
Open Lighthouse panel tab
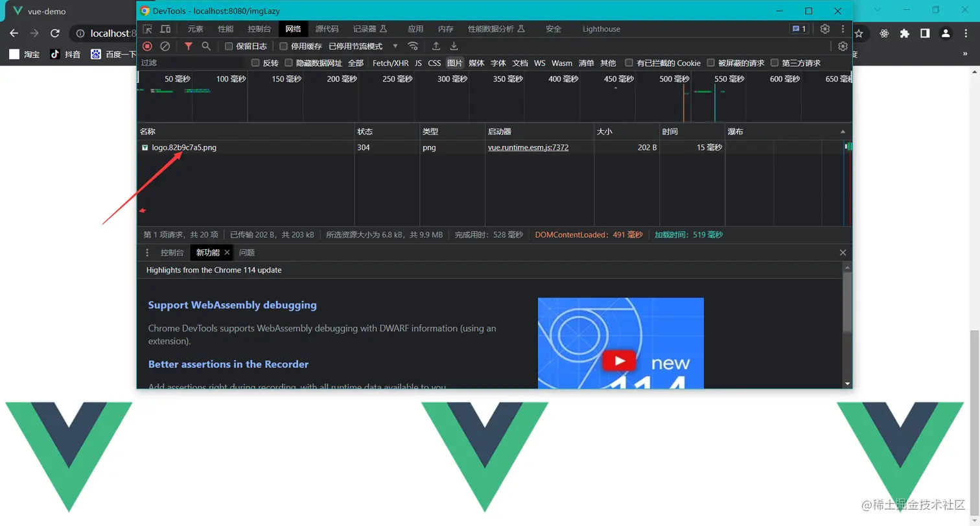point(601,29)
